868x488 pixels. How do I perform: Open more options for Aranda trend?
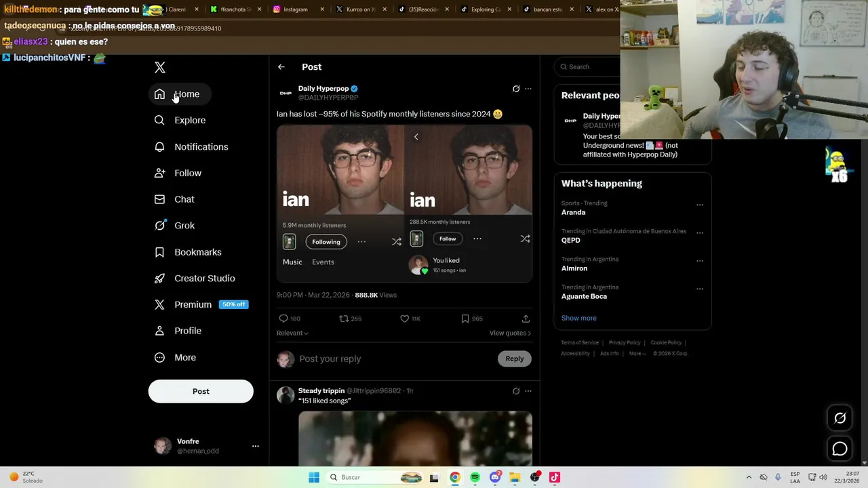click(700, 205)
